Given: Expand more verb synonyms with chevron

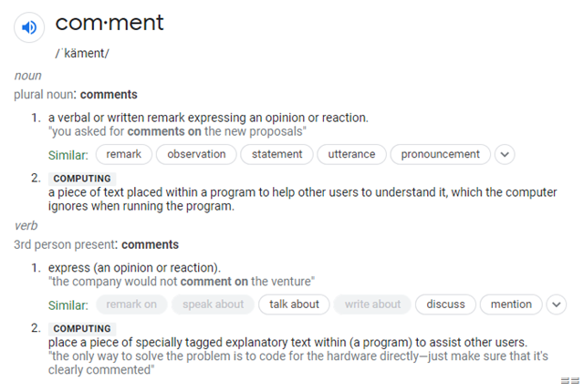Looking at the screenshot, I should (x=557, y=304).
